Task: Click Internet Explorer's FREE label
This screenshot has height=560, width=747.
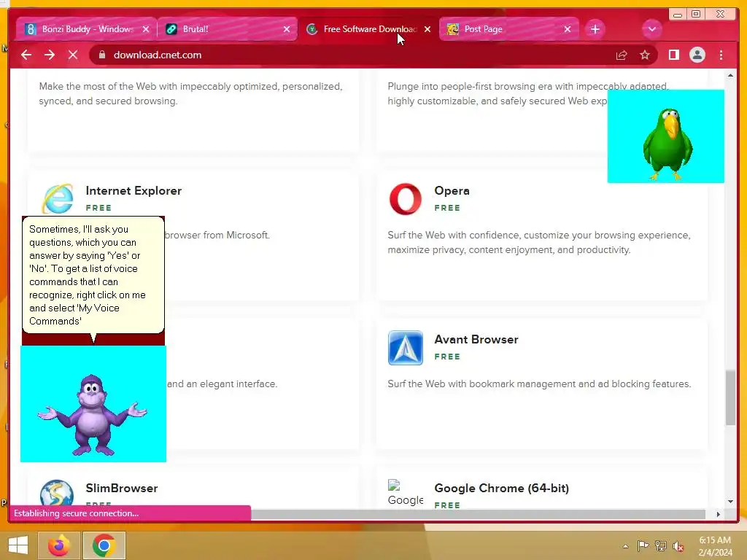Action: 98,208
